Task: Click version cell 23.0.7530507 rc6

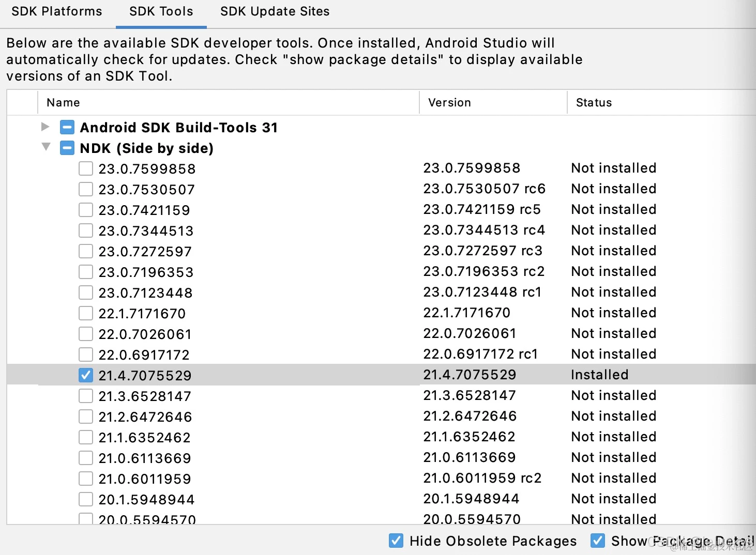Action: tap(485, 189)
